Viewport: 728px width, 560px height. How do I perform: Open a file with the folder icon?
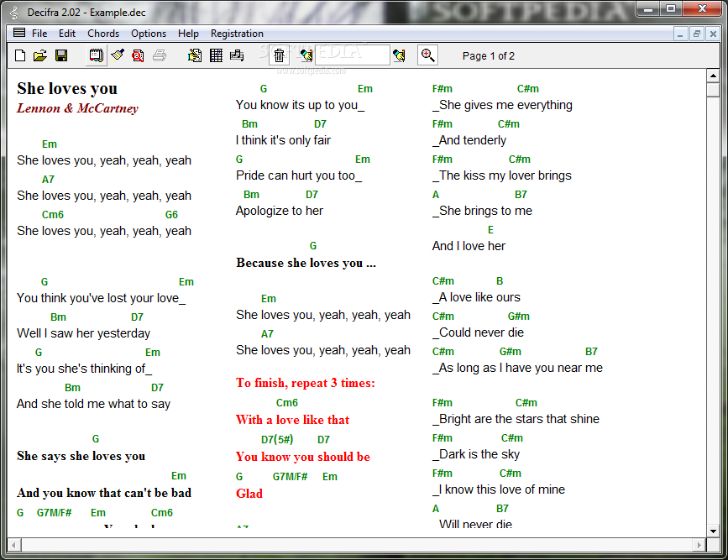[x=40, y=55]
